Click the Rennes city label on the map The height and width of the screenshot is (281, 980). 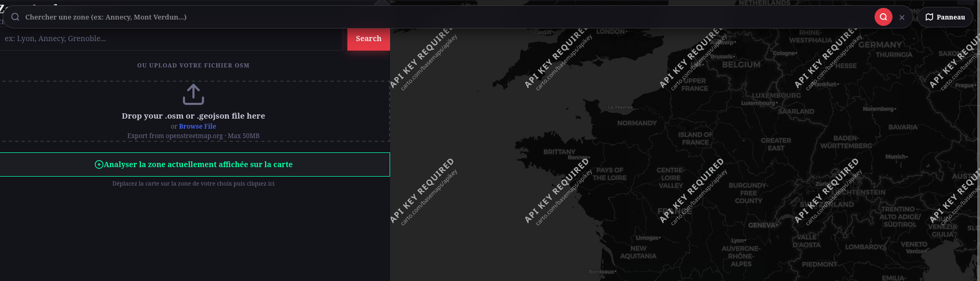point(578,157)
